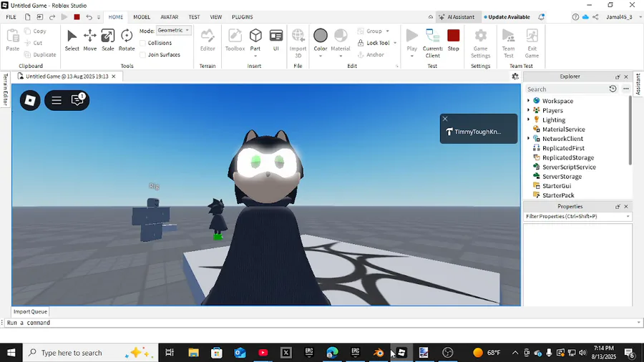Open the Roblox logo menu in viewport
This screenshot has width=644, height=362.
click(x=30, y=100)
